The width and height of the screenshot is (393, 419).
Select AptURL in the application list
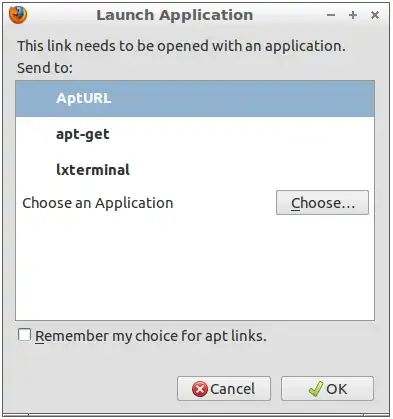click(x=195, y=99)
